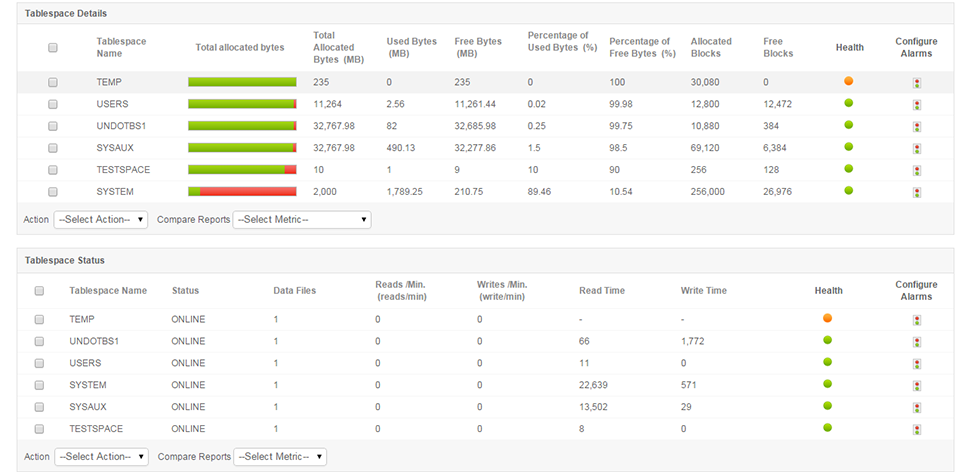Click green health icon for SYSTEM in Tablespace Status
The width and height of the screenshot is (968, 472).
tap(828, 384)
